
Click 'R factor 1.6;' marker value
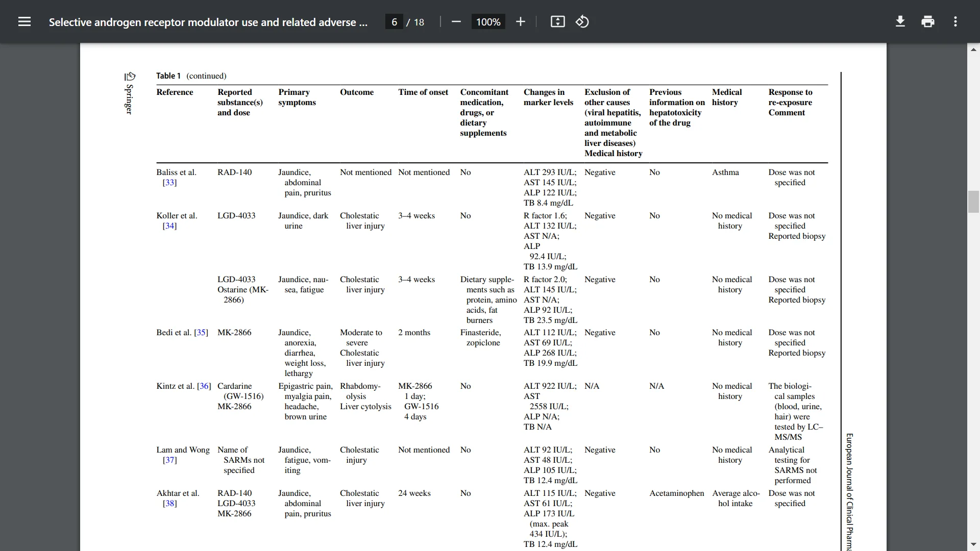[x=545, y=216]
